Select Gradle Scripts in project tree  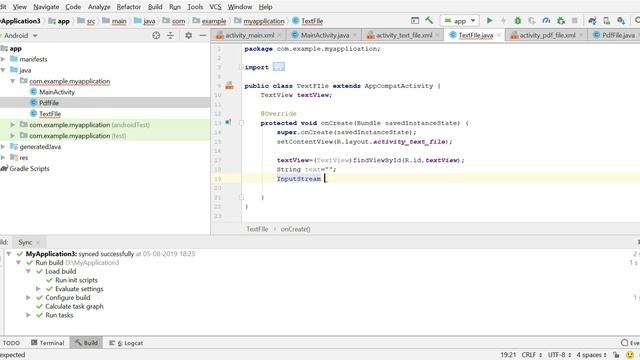[29, 169]
